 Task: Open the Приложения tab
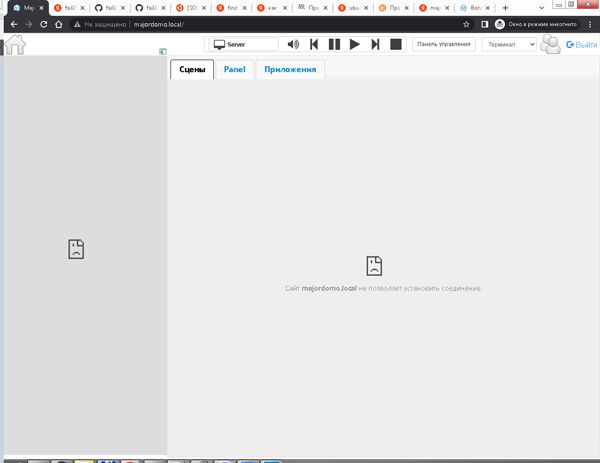(290, 70)
